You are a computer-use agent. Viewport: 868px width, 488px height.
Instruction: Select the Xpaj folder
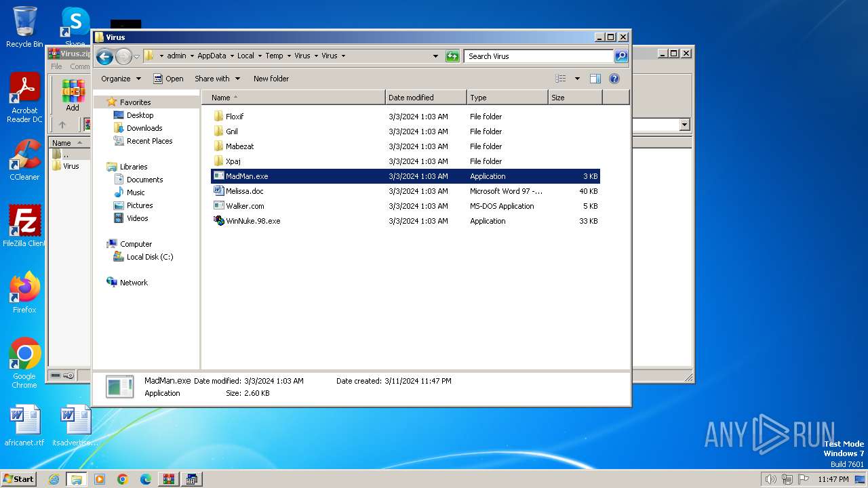233,161
